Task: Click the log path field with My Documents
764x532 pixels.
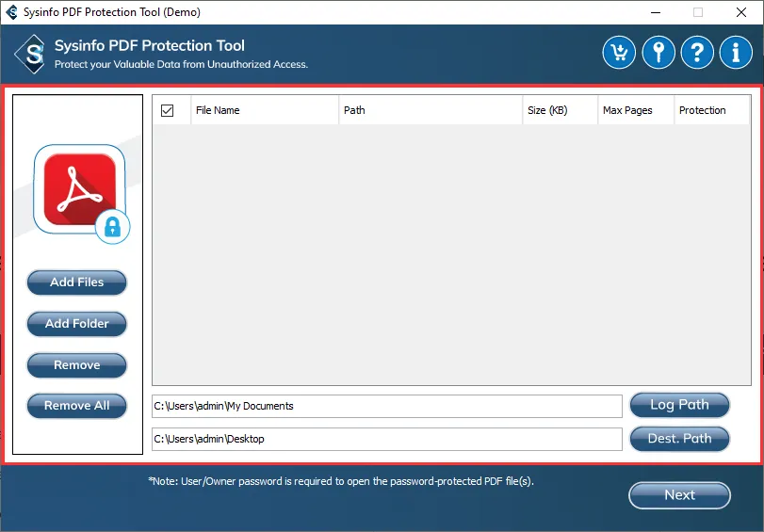Action: pyautogui.click(x=387, y=407)
